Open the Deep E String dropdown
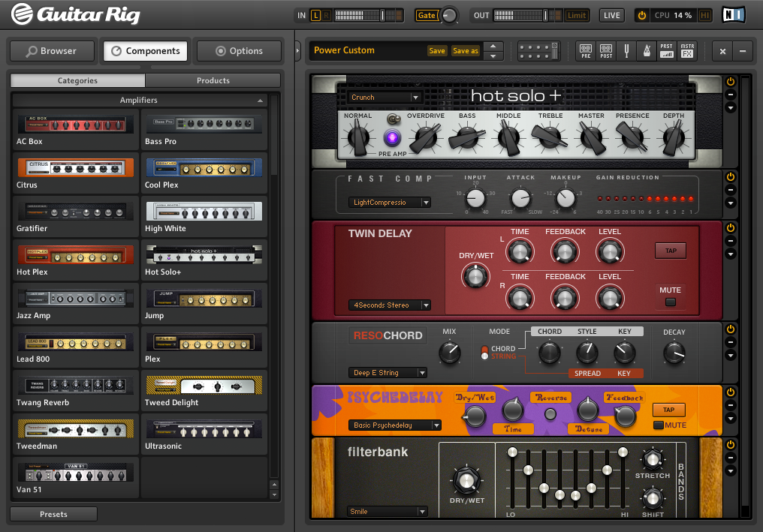 [x=388, y=372]
